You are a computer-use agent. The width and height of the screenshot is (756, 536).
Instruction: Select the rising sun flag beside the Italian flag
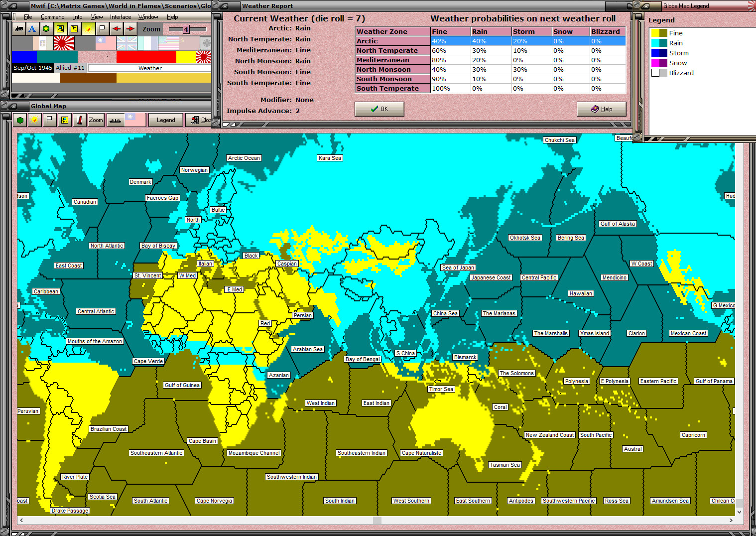(x=64, y=43)
